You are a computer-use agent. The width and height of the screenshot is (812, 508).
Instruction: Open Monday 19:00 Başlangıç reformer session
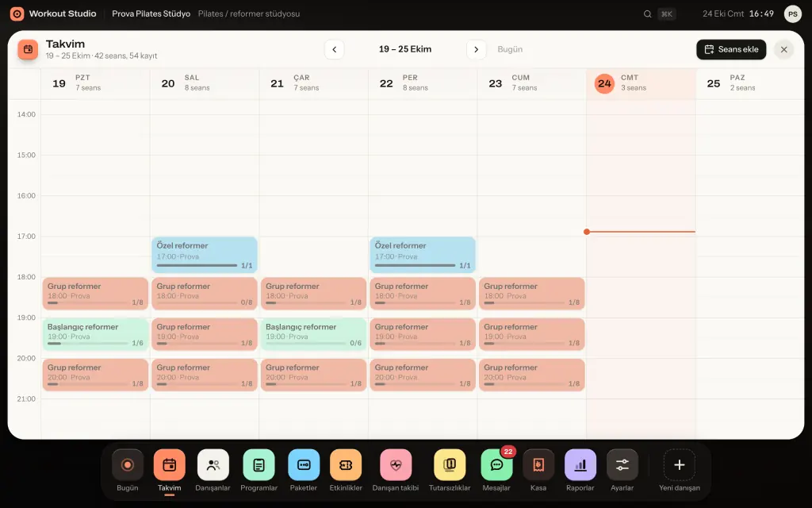[95, 334]
